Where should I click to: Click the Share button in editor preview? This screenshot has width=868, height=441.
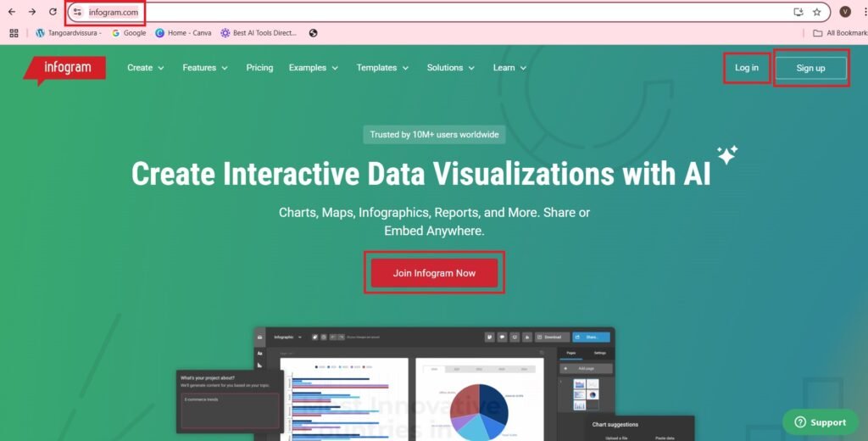(x=591, y=337)
